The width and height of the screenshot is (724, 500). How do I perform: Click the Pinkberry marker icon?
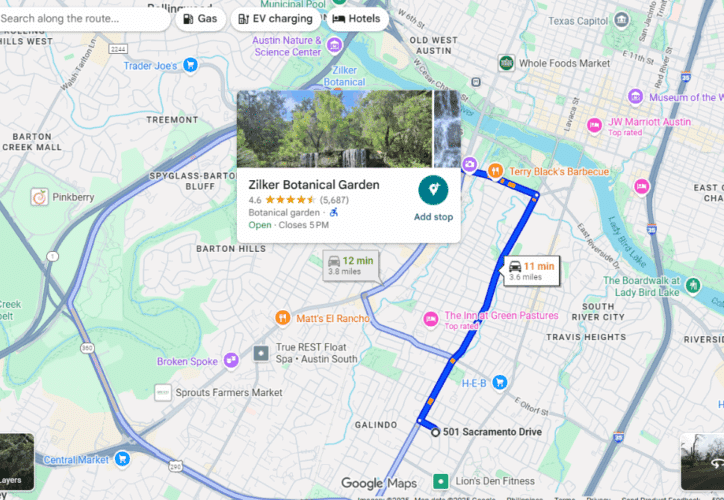click(x=40, y=197)
